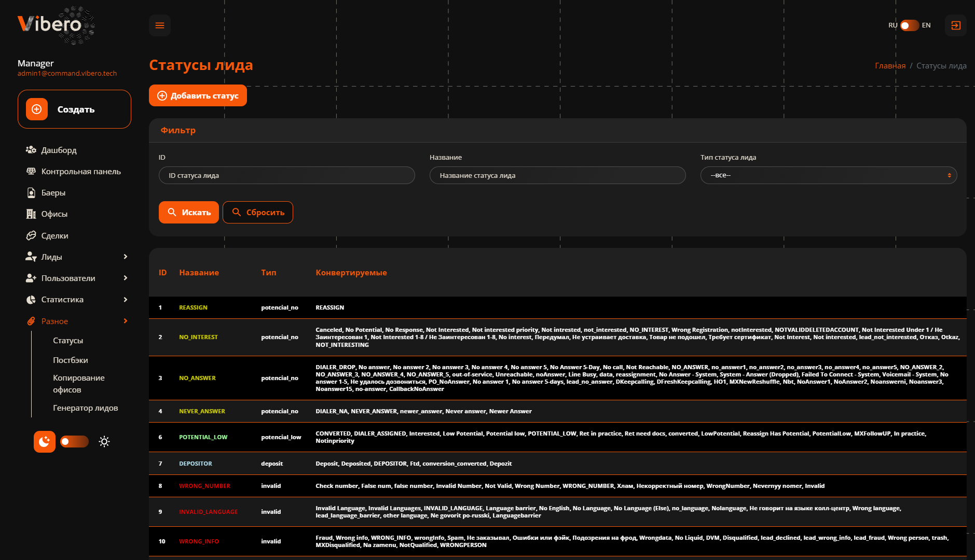Click the NO_INTEREST status name
The height and width of the screenshot is (560, 975).
(x=199, y=337)
